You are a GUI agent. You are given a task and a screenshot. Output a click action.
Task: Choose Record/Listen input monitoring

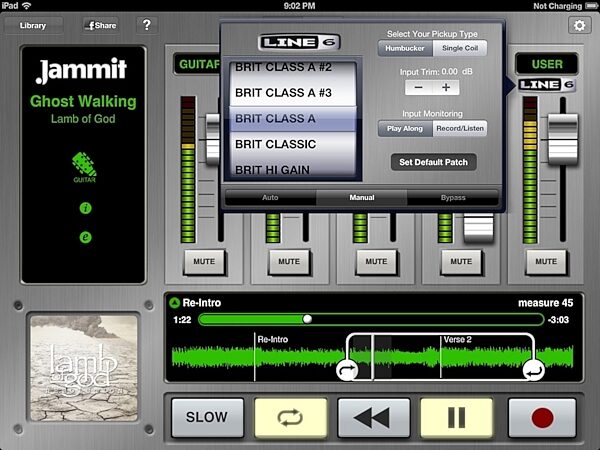460,129
